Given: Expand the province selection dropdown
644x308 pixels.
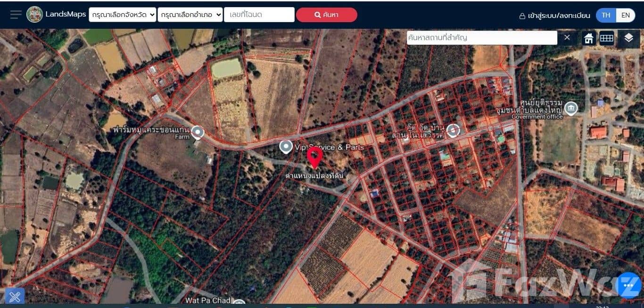Looking at the screenshot, I should pos(123,15).
